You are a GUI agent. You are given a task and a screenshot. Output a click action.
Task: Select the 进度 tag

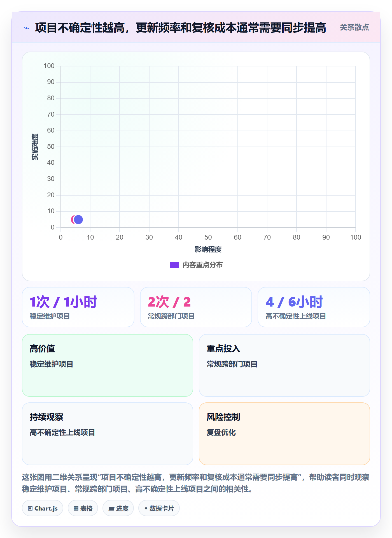click(x=118, y=508)
